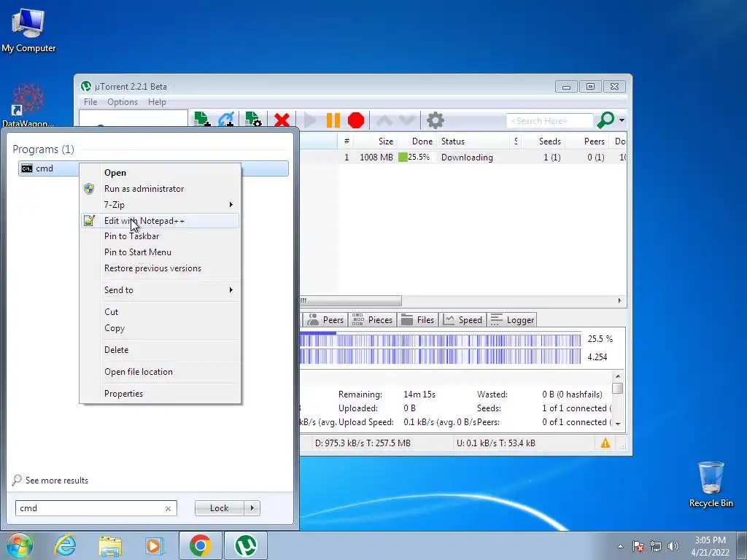Open the Help menu in µTorrent

coord(157,102)
